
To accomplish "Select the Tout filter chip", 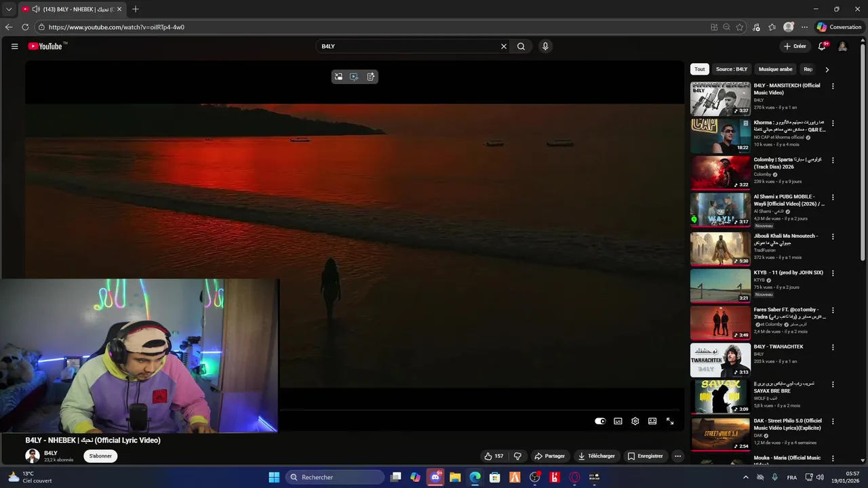I will point(700,69).
